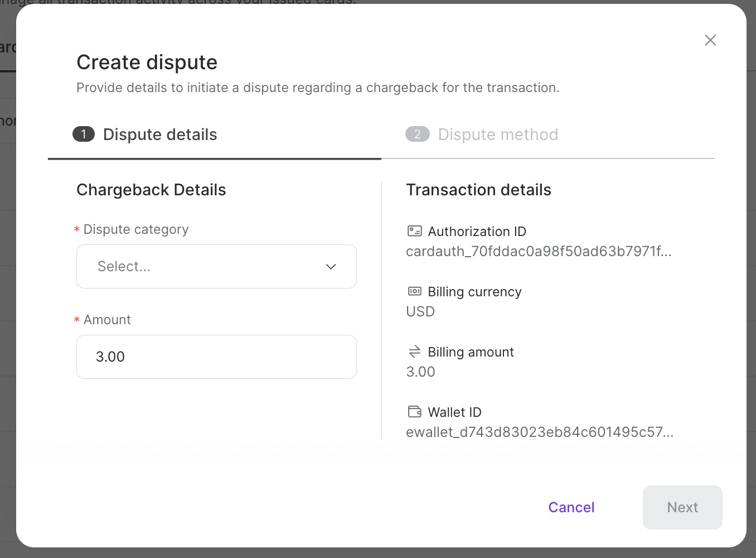Click the step 1 numbered circle
The height and width of the screenshot is (558, 756).
coord(84,134)
